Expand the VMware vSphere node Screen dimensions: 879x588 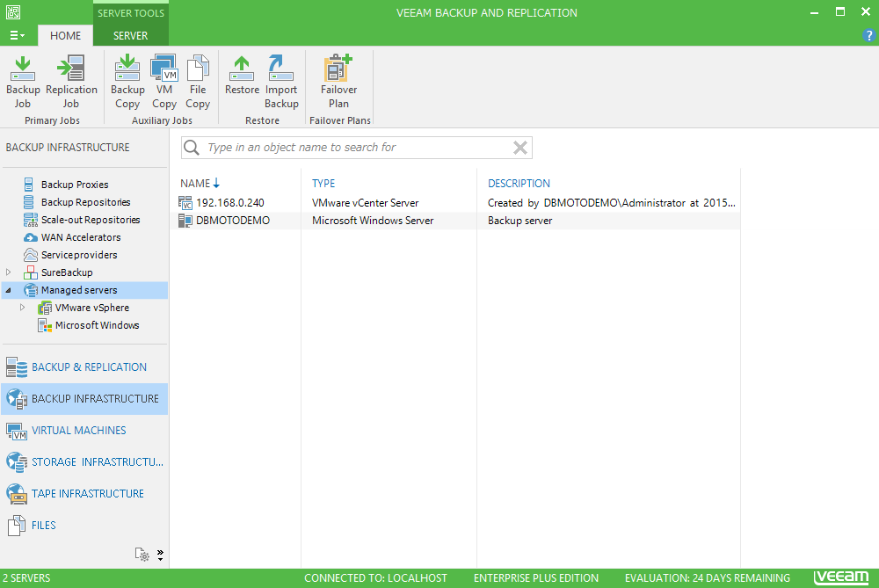pos(23,308)
